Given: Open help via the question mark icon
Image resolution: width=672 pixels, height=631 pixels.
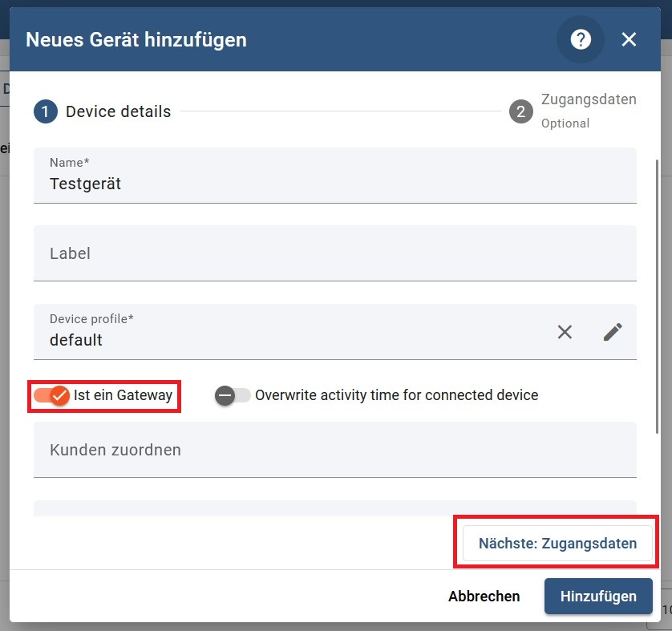Looking at the screenshot, I should click(x=581, y=39).
